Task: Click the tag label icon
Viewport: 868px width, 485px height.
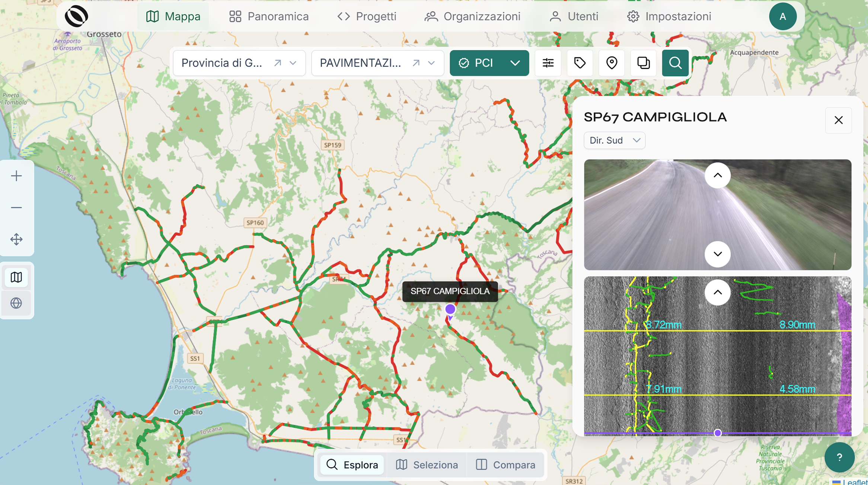Action: pos(580,63)
